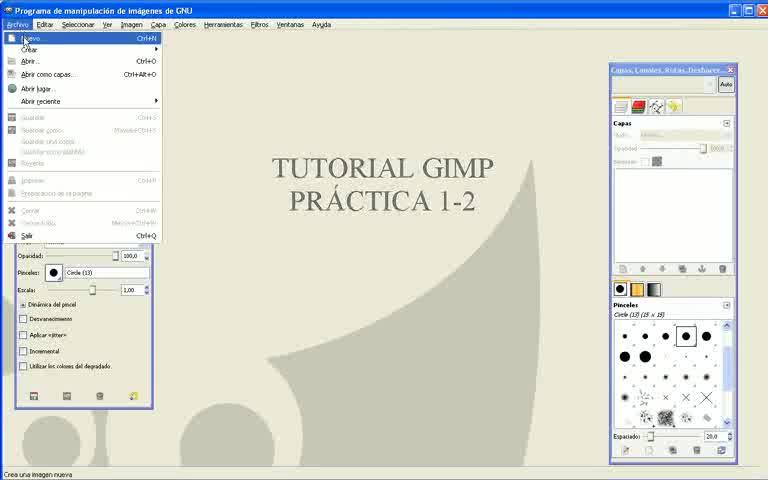Click the raise layer arrow icon

(x=643, y=269)
